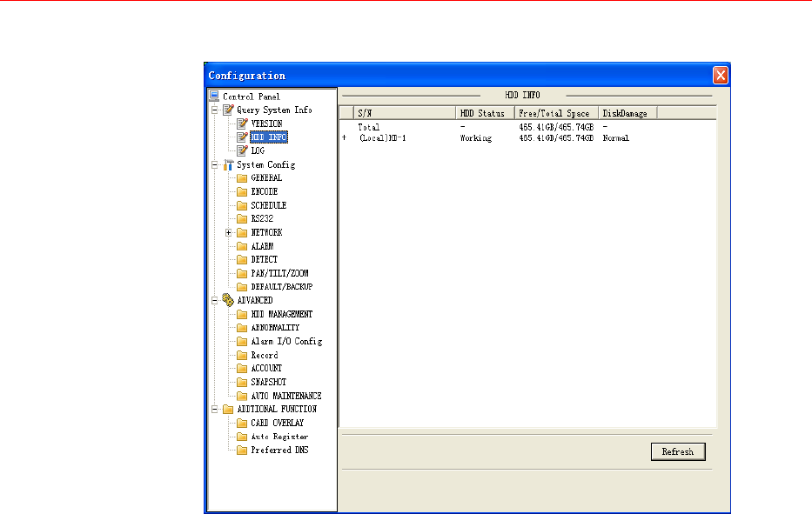This screenshot has width=812, height=514.
Task: Click the ADVANCED gears icon
Action: 228,300
